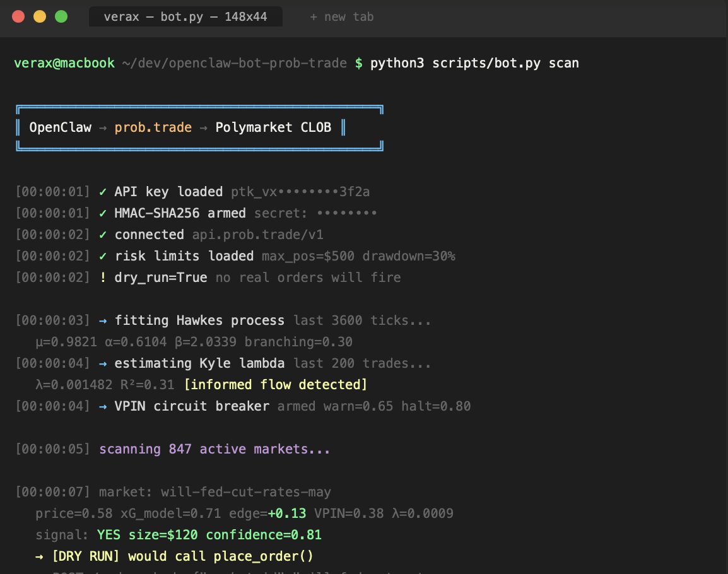Click the yellow minimize window button
Image resolution: width=728 pixels, height=574 pixels.
click(40, 17)
